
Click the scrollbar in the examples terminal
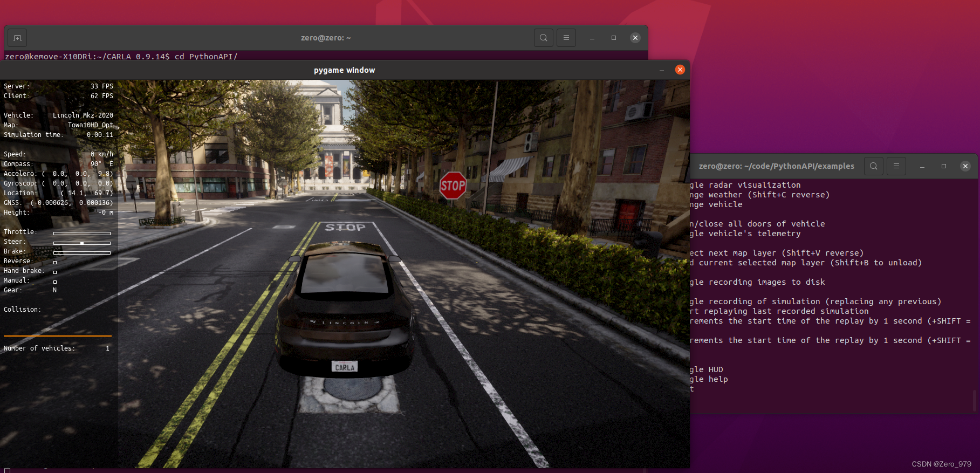pos(974,400)
